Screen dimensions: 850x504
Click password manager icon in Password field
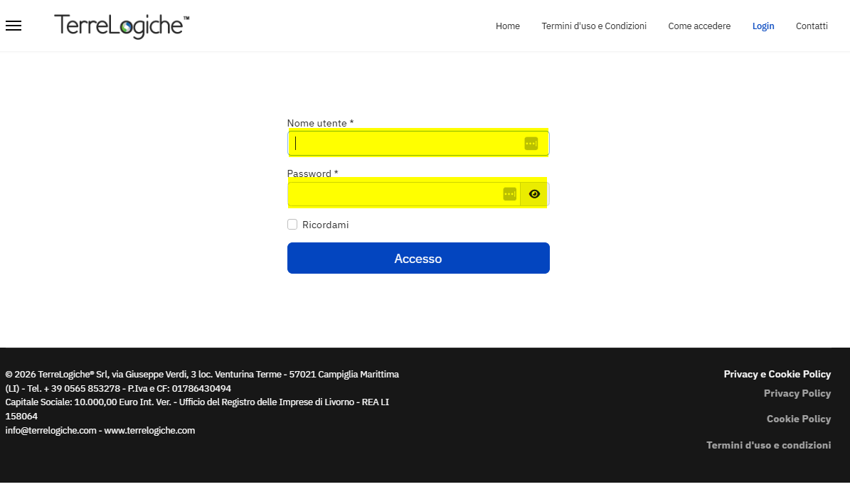(509, 194)
